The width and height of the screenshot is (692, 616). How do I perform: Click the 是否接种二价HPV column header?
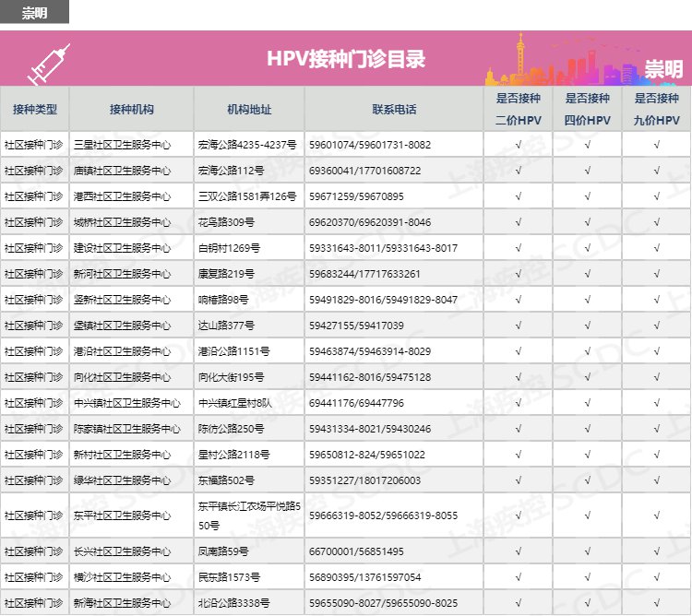[x=518, y=109]
